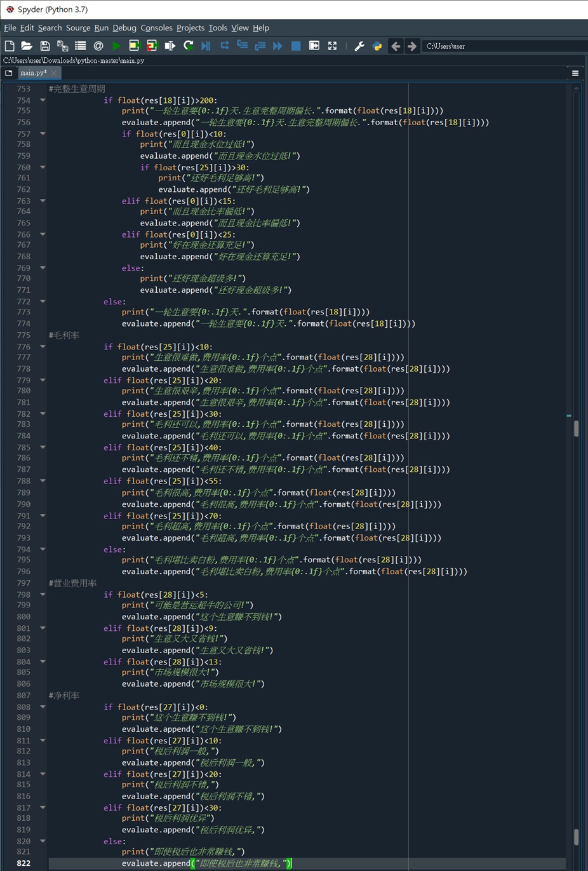The width and height of the screenshot is (588, 871).
Task: Fold the elif block at line 763
Action: tap(43, 201)
